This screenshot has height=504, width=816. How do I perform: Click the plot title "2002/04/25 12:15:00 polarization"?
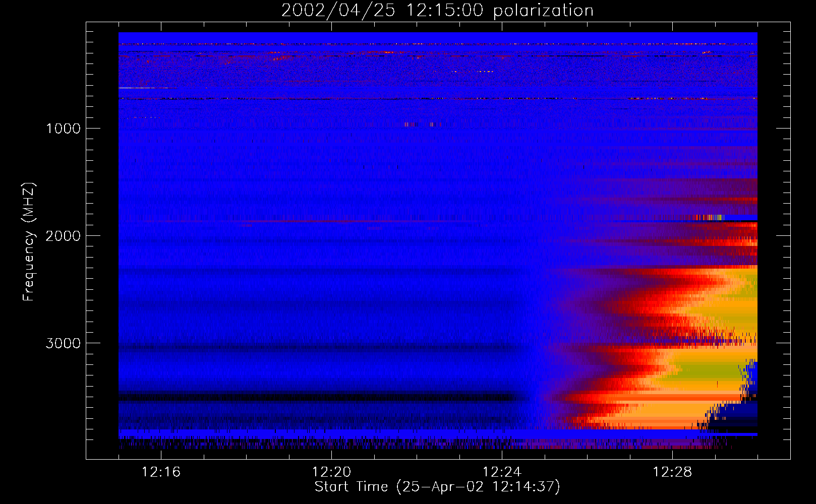coord(437,11)
